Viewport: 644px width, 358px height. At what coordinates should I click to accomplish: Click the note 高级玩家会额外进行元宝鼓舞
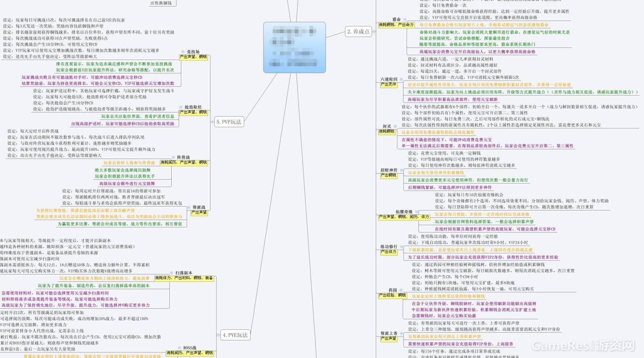127,184
